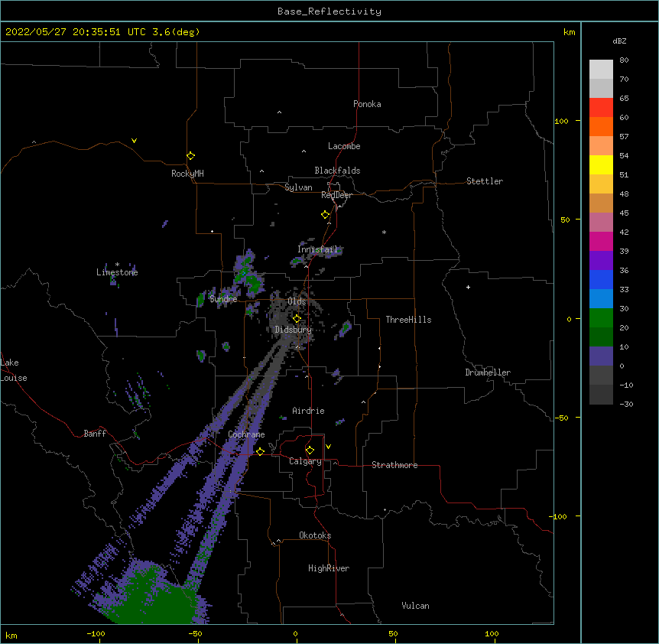Click the Olds city label
Screen dimensions: 659x644
coord(297,301)
